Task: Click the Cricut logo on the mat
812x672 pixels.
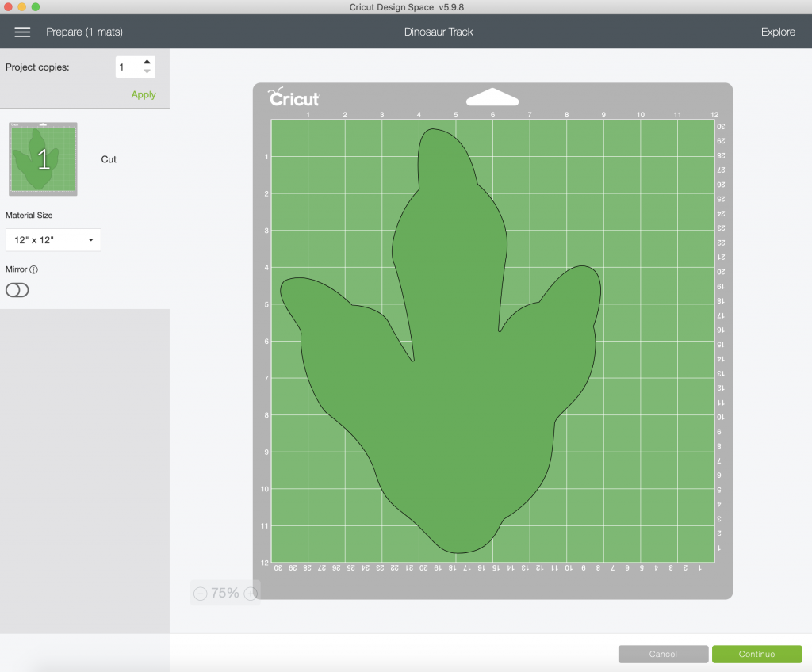Action: click(x=293, y=97)
